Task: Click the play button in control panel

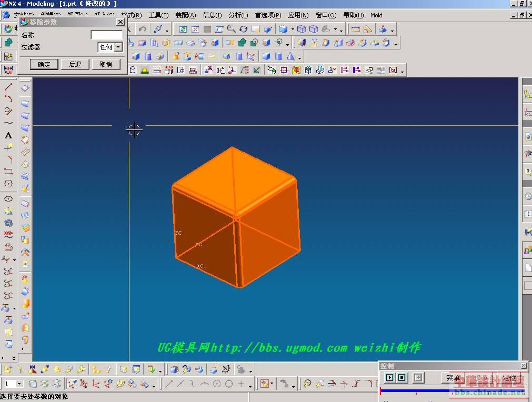Action: pyautogui.click(x=389, y=377)
